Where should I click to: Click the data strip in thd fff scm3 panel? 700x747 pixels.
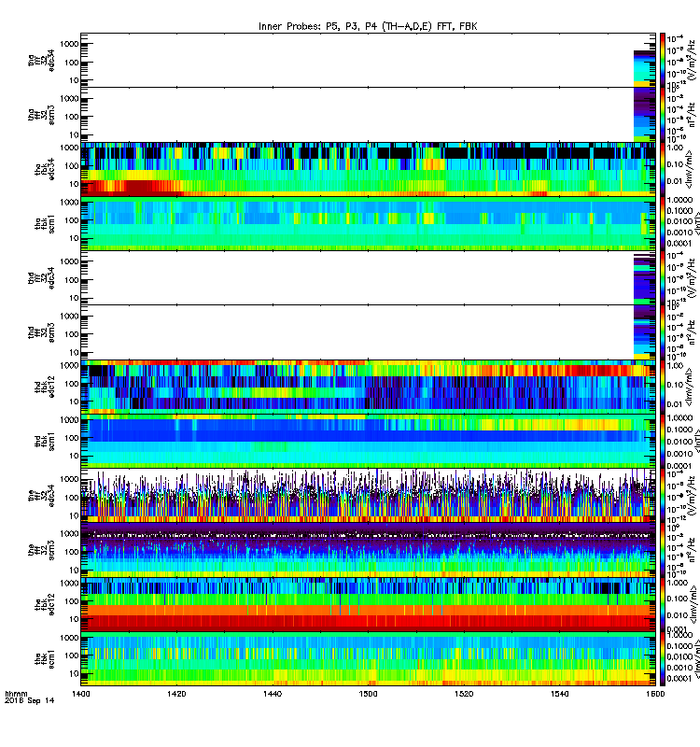(644, 332)
